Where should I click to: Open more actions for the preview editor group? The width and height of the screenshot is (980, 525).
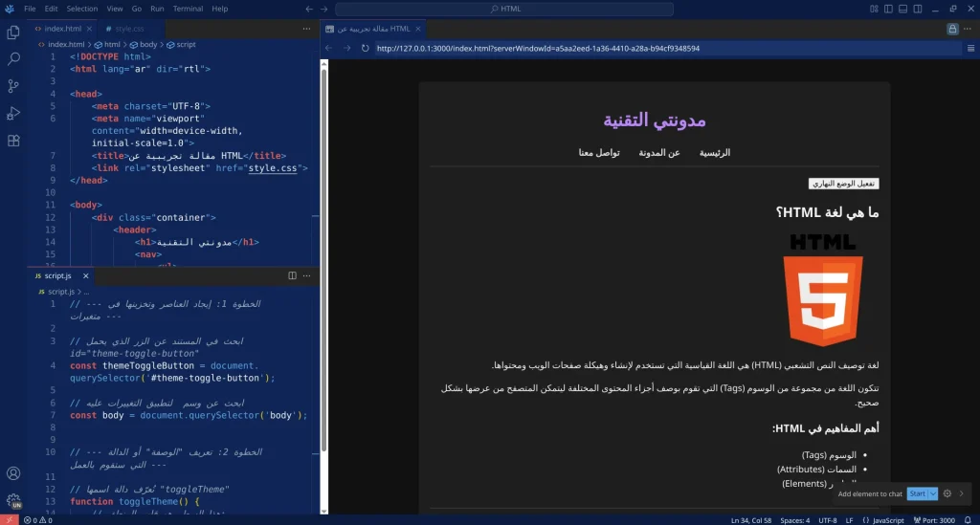tap(968, 29)
